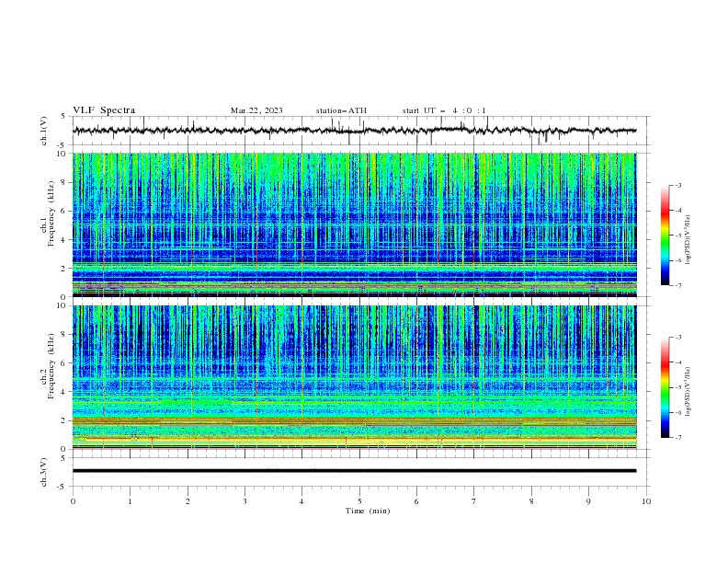Click inside the ch.2 spectrogram panel
728x563 pixels.
click(355, 377)
